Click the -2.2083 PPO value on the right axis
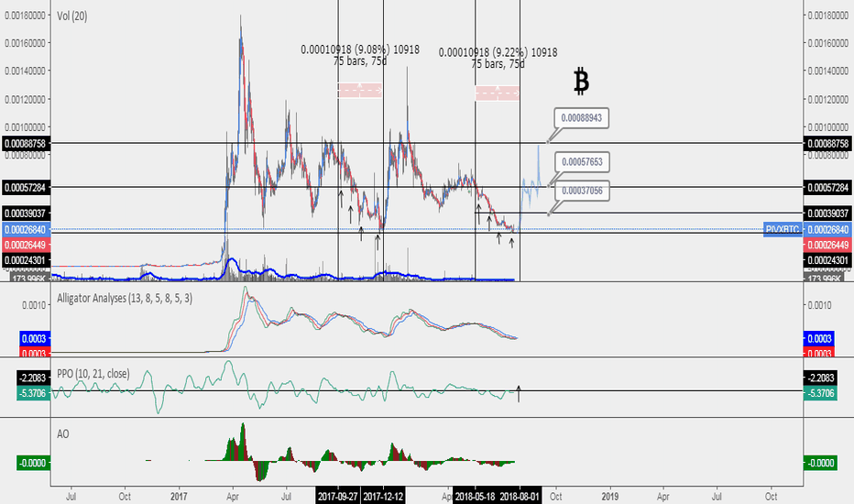This screenshot has width=854, height=504. click(x=821, y=378)
